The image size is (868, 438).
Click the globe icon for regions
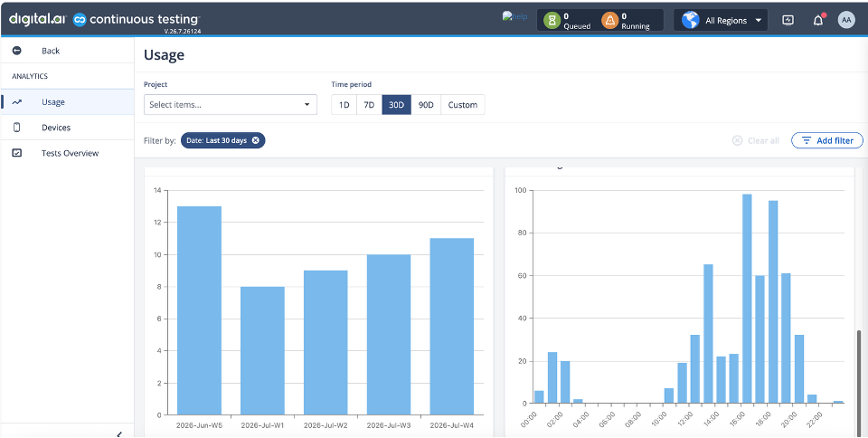pyautogui.click(x=690, y=21)
